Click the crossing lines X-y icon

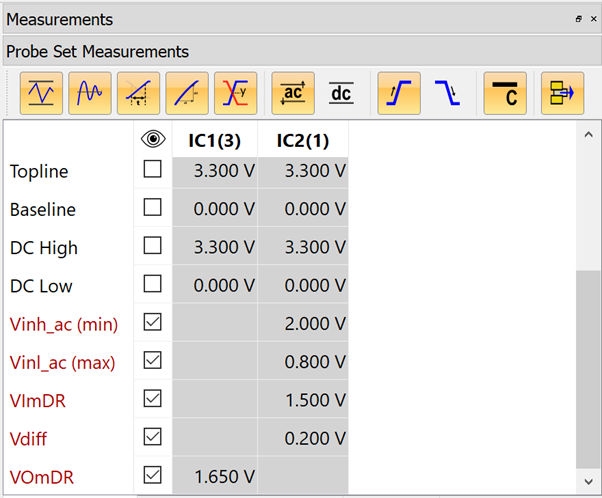tap(236, 93)
